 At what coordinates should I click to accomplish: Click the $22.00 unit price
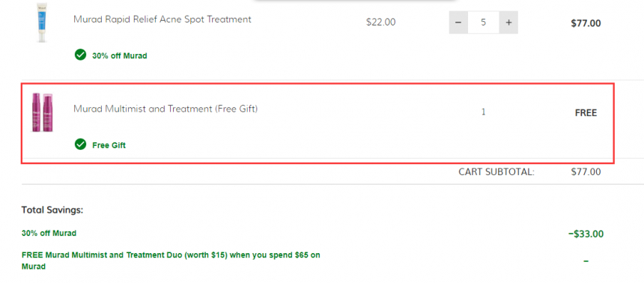click(380, 22)
